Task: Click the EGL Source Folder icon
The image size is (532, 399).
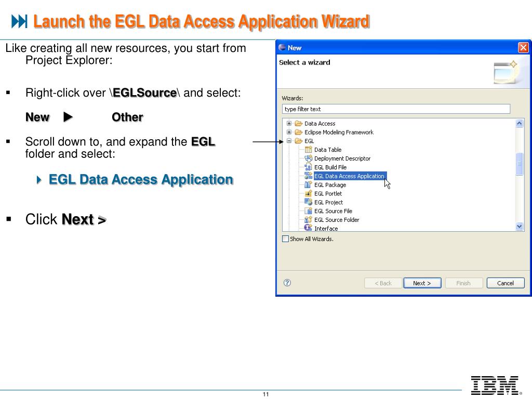Action: (308, 220)
